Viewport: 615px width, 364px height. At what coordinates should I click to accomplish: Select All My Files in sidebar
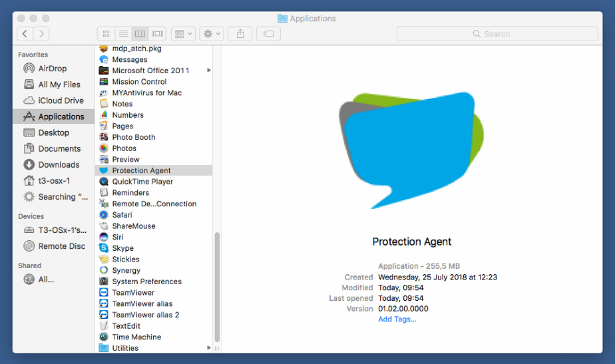[x=55, y=85]
